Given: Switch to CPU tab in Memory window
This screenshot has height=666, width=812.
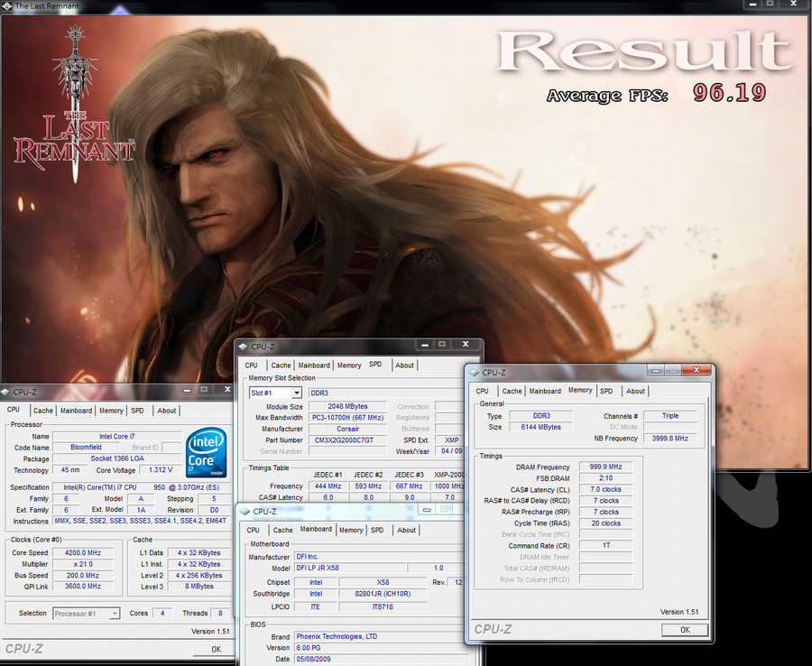Looking at the screenshot, I should tap(482, 391).
